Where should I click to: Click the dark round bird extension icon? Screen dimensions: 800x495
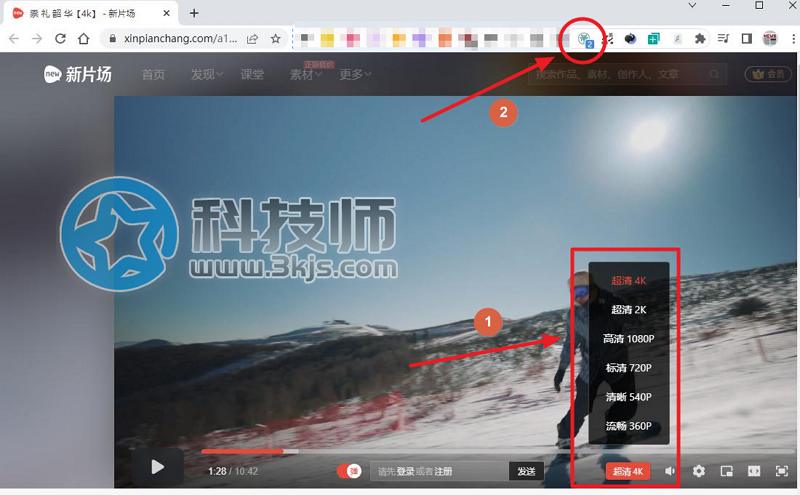point(631,39)
